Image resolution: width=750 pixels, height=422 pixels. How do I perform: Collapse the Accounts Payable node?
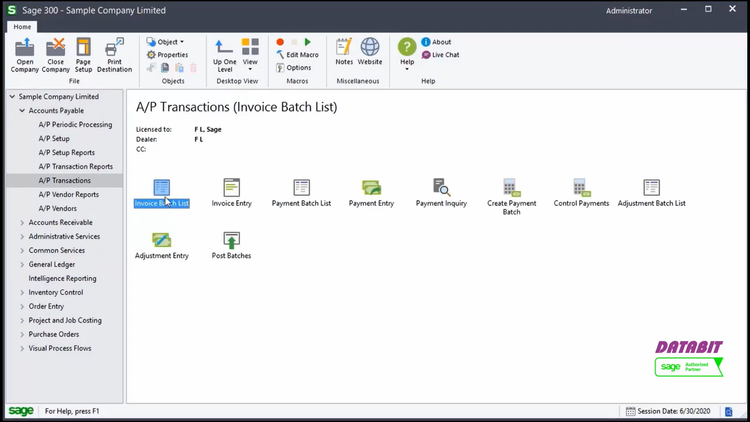pyautogui.click(x=22, y=111)
